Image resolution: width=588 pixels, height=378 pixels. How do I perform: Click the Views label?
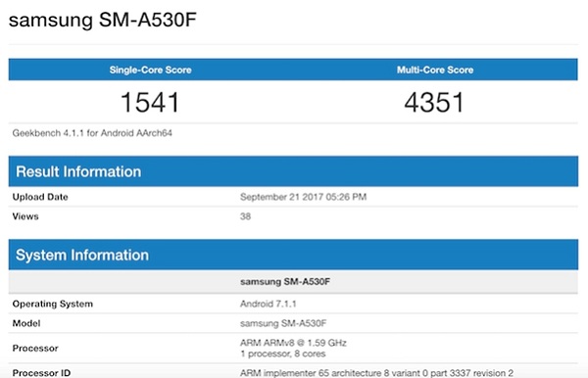(25, 216)
